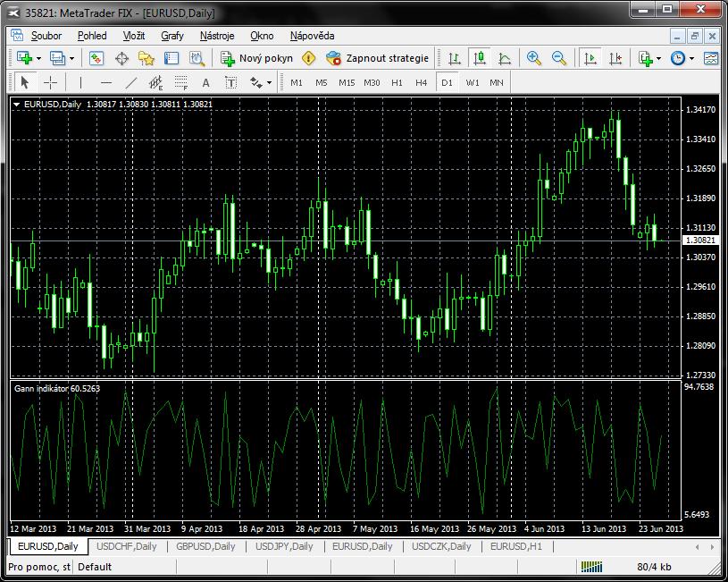Viewport: 728px width, 582px height.
Task: Zoom in on the chart
Action: point(534,58)
